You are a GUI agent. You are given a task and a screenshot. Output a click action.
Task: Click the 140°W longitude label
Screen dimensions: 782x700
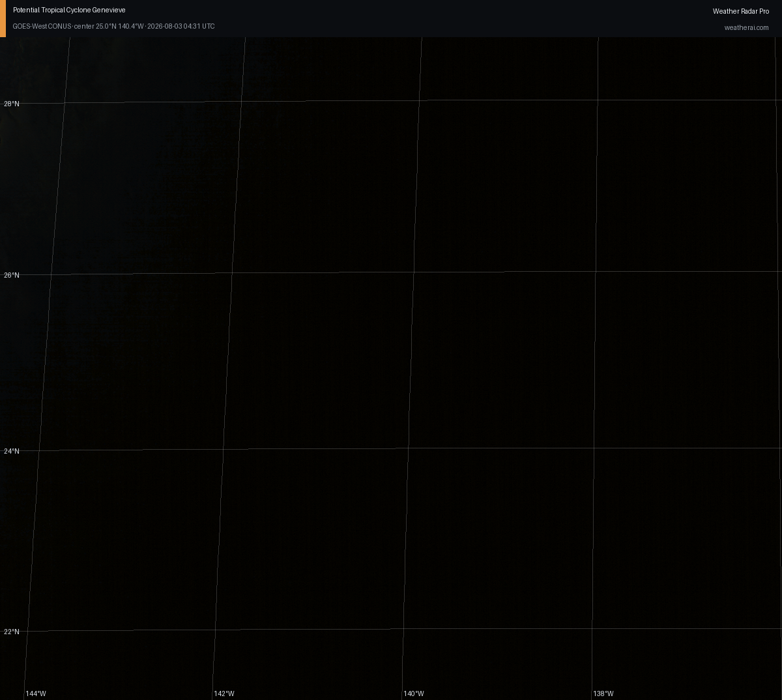coord(414,694)
